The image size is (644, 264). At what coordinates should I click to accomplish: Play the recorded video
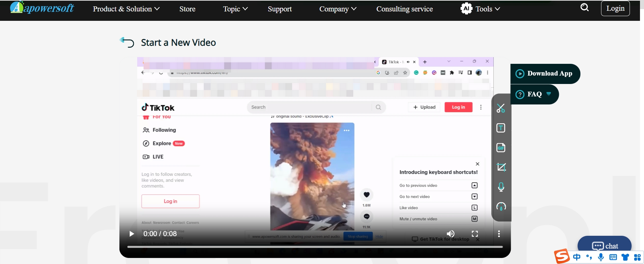point(131,234)
